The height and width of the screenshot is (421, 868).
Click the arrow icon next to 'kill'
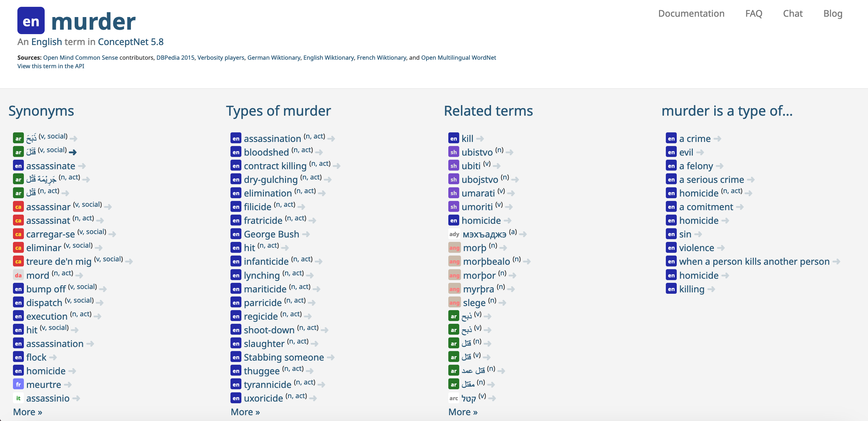(x=480, y=139)
